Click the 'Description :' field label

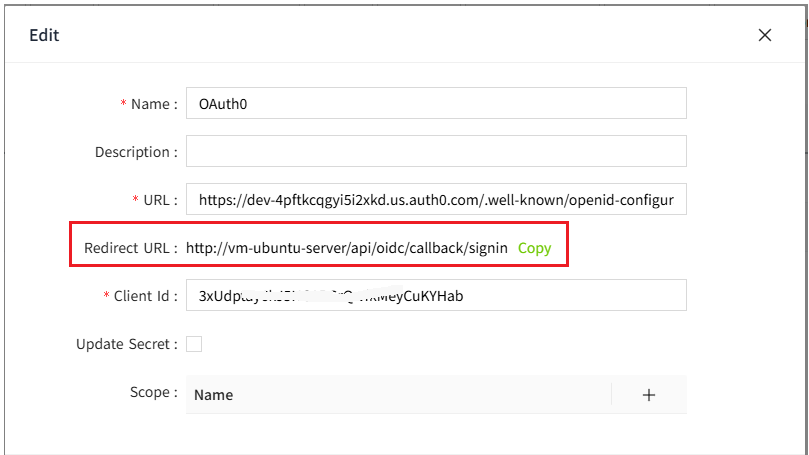[136, 152]
